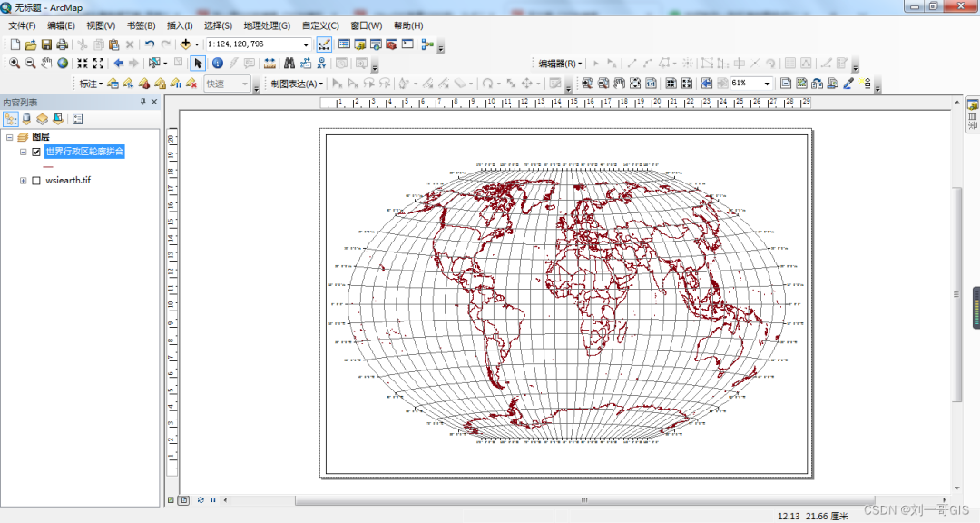Viewport: 980px width, 523px height.
Task: Click the Measure ruler tool
Action: tap(269, 64)
